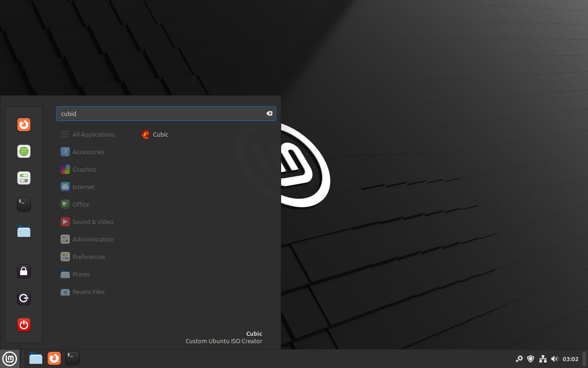Select the Office category
This screenshot has width=588, height=368.
click(x=75, y=204)
